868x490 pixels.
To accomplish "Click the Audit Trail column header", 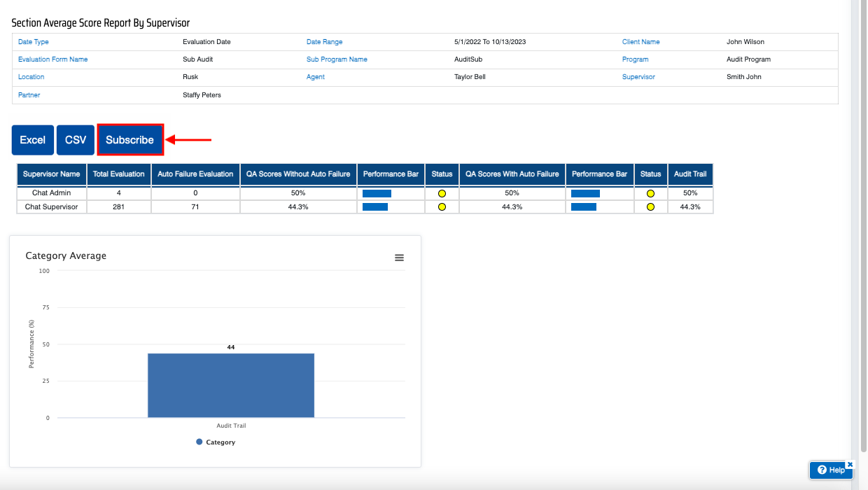I will [x=690, y=174].
